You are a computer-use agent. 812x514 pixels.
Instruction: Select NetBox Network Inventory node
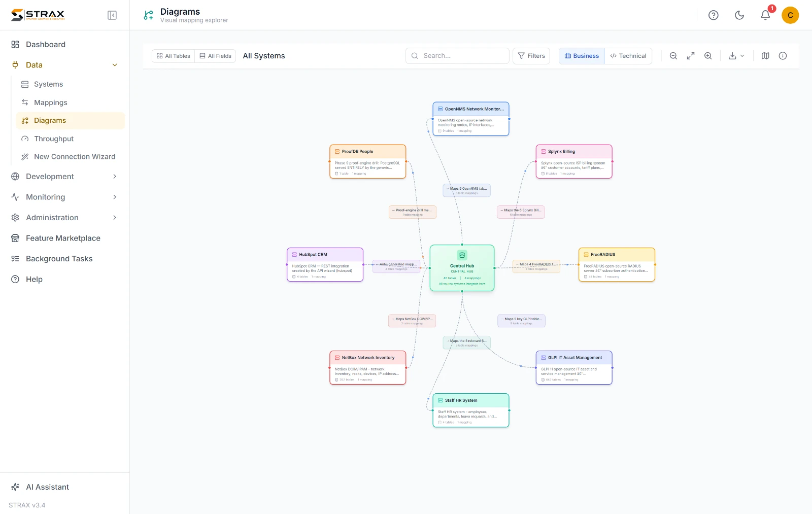tap(368, 367)
